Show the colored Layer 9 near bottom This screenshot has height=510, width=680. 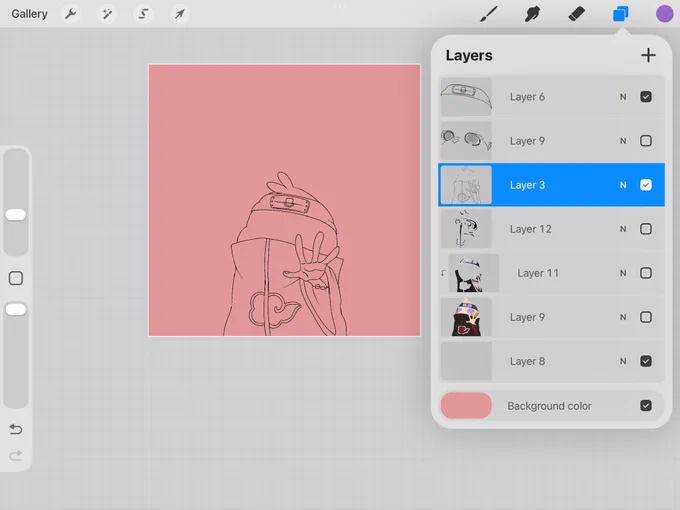point(646,317)
